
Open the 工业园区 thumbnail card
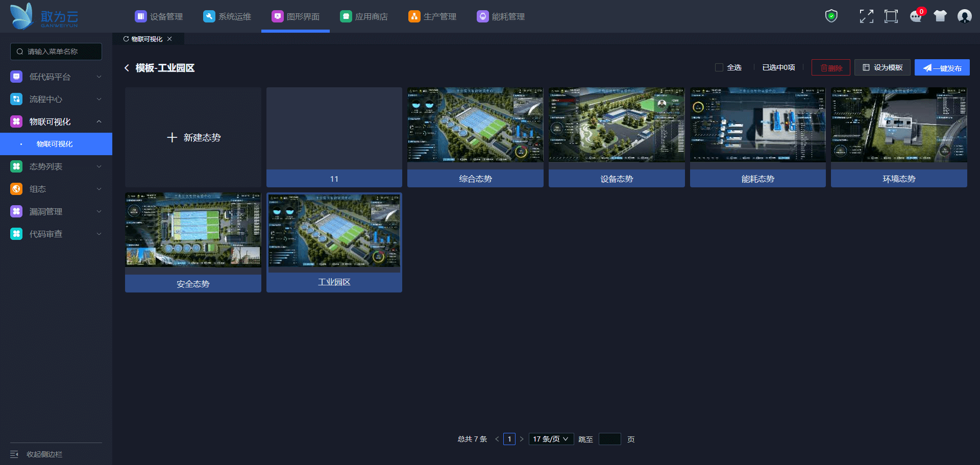334,242
